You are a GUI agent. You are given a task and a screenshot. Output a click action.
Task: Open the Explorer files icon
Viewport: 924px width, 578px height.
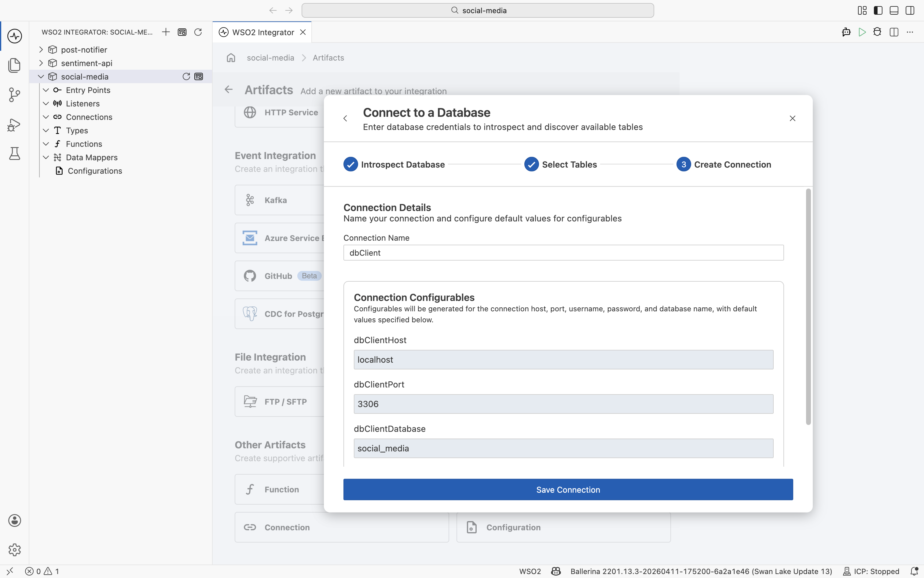[14, 65]
